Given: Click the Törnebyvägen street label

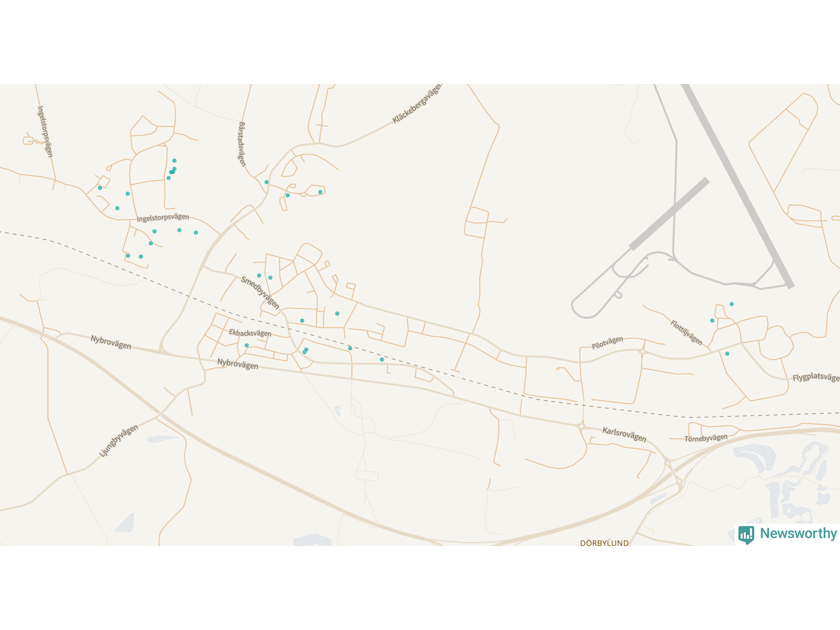Looking at the screenshot, I should [706, 438].
